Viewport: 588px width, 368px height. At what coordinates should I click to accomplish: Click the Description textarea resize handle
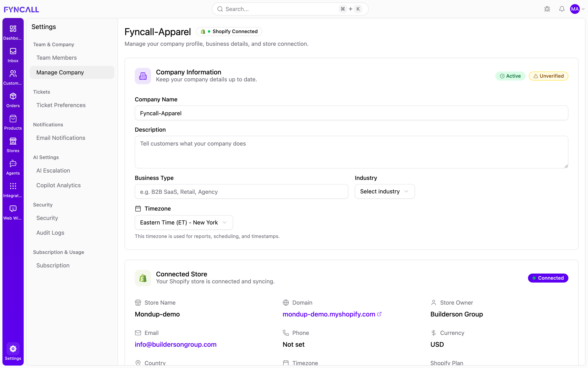point(566,166)
